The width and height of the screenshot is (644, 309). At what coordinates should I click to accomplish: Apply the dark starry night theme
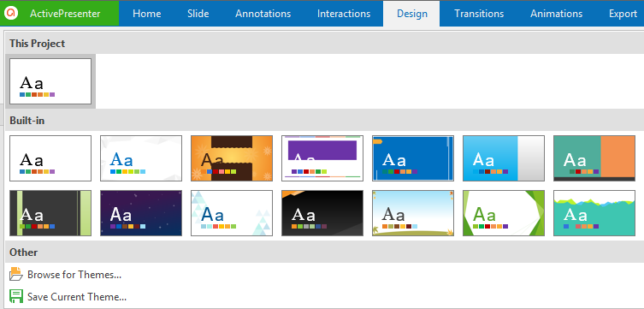click(x=141, y=213)
